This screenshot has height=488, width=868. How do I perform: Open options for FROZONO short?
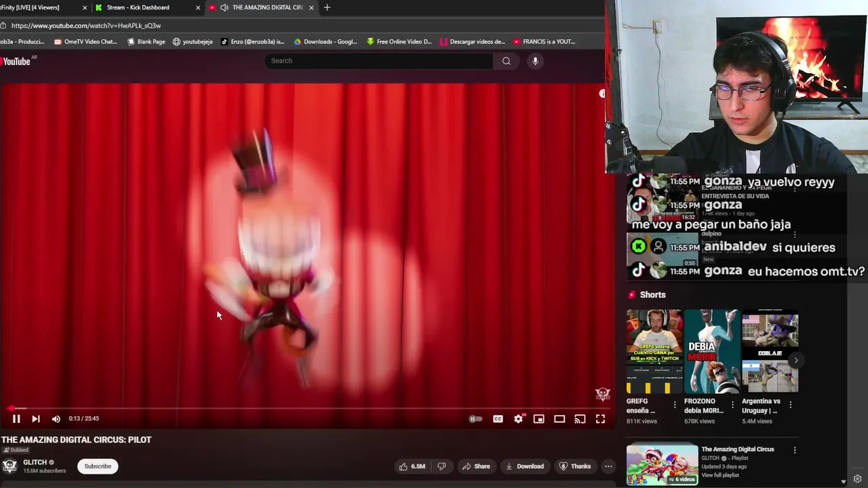(x=732, y=405)
